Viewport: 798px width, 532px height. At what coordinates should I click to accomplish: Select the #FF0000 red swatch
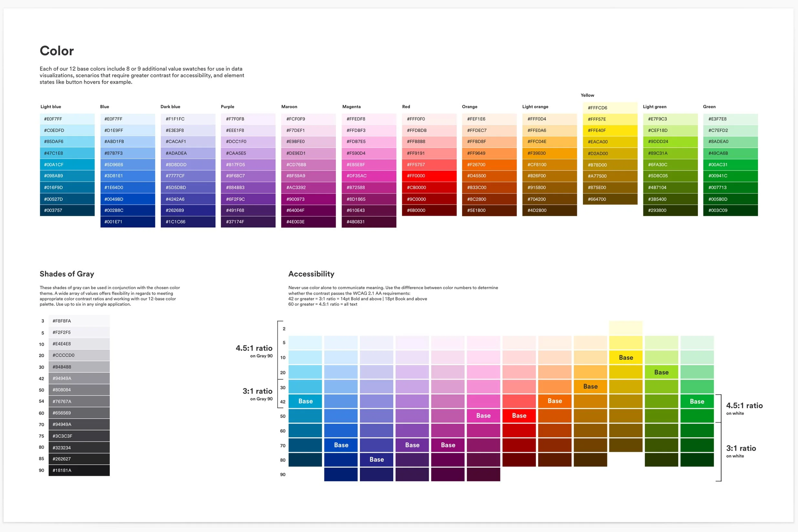429,176
